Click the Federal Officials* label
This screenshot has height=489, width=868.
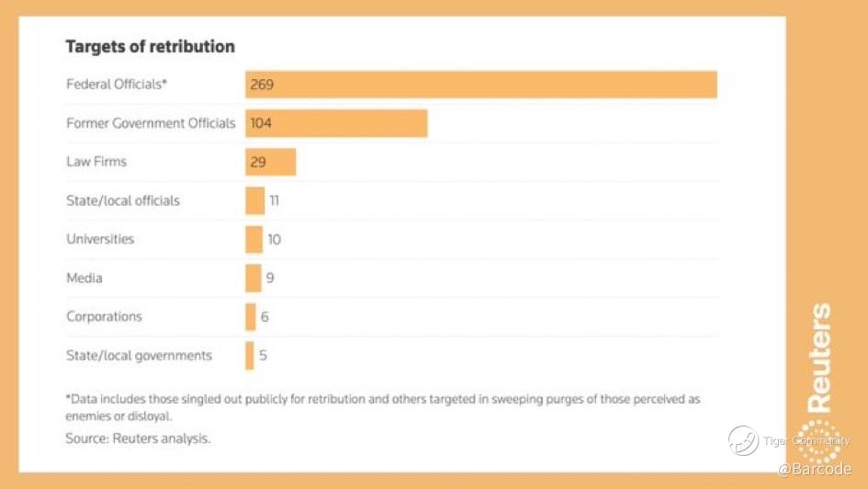click(117, 85)
